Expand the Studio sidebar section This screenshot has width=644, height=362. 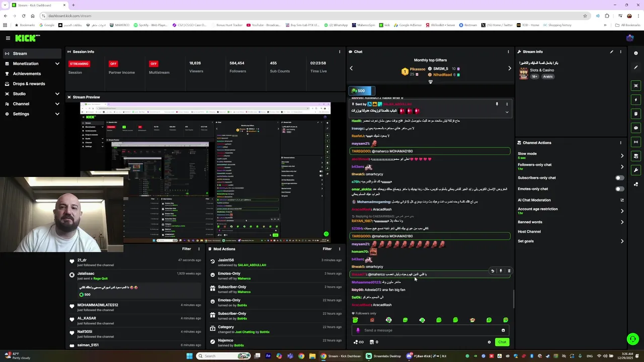(x=57, y=94)
